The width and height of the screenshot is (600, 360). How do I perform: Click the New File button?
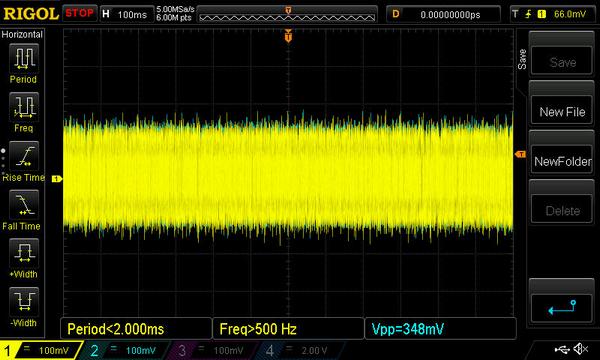click(562, 112)
